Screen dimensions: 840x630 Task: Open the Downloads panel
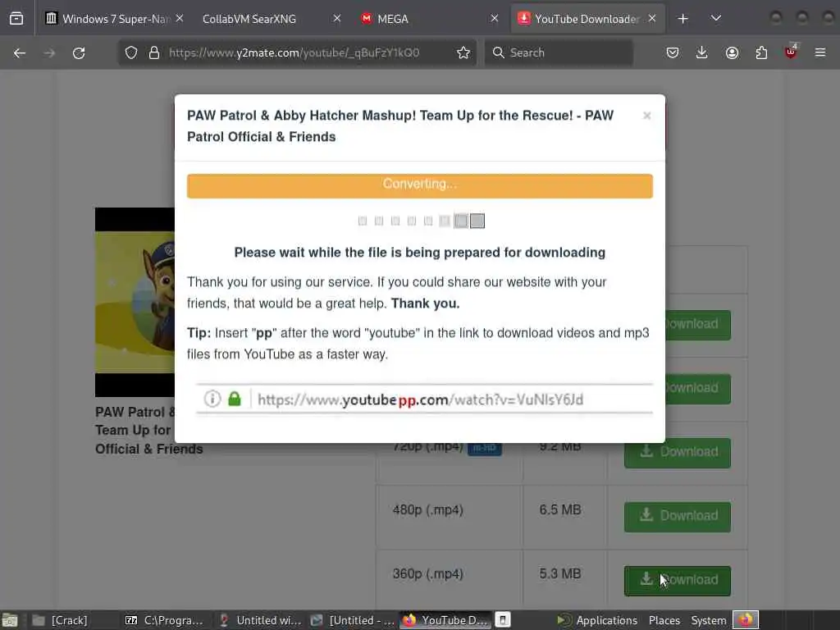pos(702,52)
